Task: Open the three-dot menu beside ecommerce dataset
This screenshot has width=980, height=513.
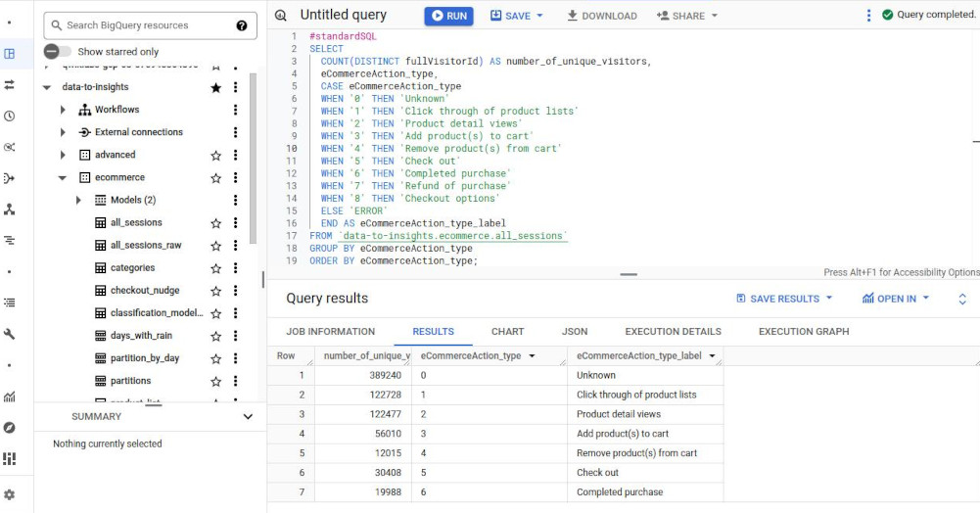Action: click(x=235, y=178)
